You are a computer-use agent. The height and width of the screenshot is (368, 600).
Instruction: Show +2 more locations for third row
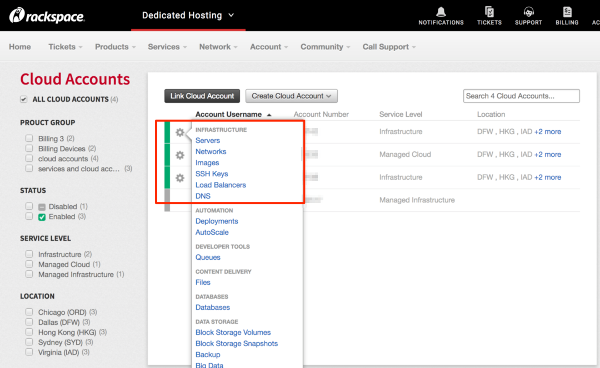pos(548,177)
